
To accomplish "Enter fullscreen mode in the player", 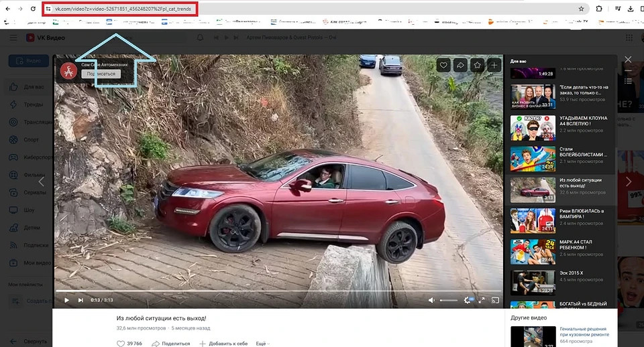I will click(x=481, y=300).
